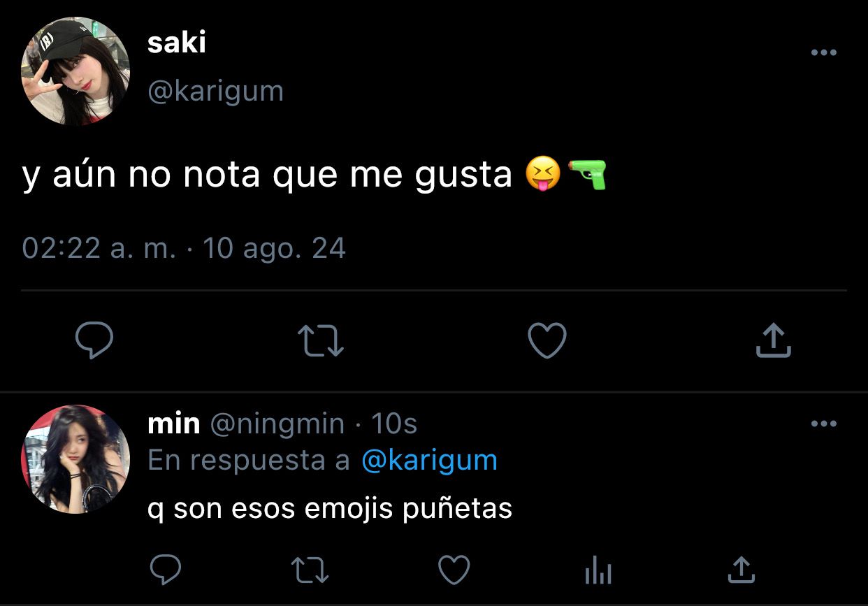The image size is (868, 606).
Task: Open more options for saki's tweet
Action: (x=824, y=52)
